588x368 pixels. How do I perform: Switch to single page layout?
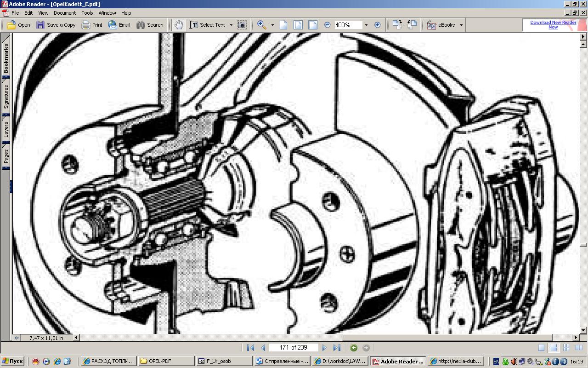coord(542,348)
